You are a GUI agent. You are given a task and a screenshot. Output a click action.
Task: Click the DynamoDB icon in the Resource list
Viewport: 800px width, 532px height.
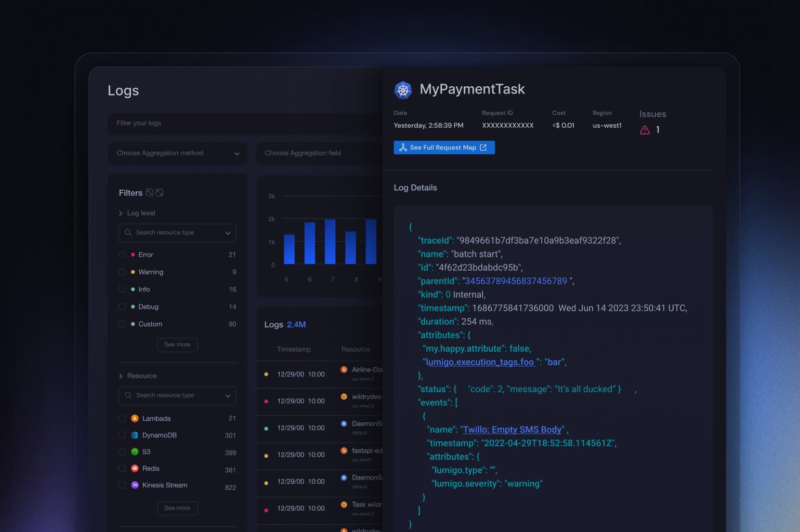pyautogui.click(x=135, y=435)
